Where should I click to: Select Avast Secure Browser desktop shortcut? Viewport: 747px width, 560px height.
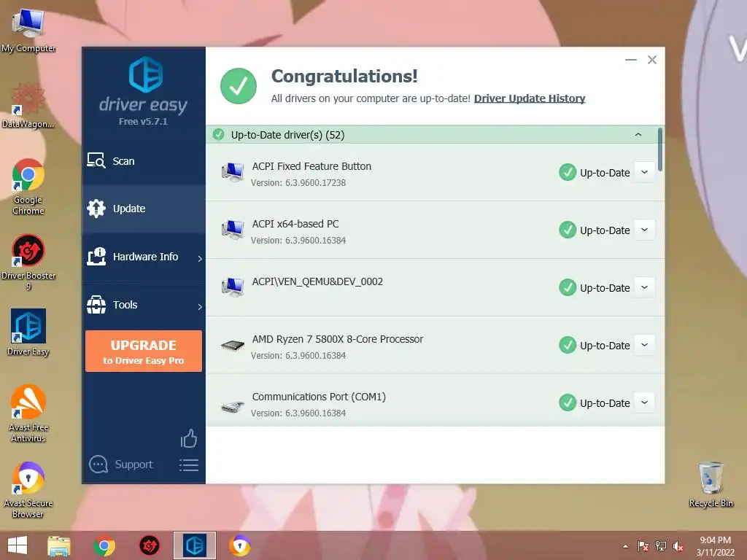coord(28,489)
